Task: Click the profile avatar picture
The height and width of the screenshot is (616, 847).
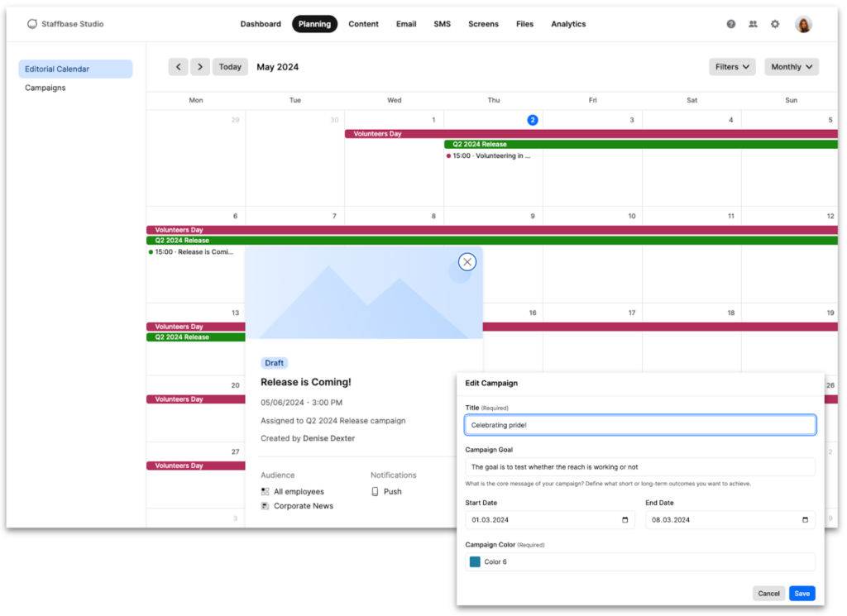Action: coord(802,24)
